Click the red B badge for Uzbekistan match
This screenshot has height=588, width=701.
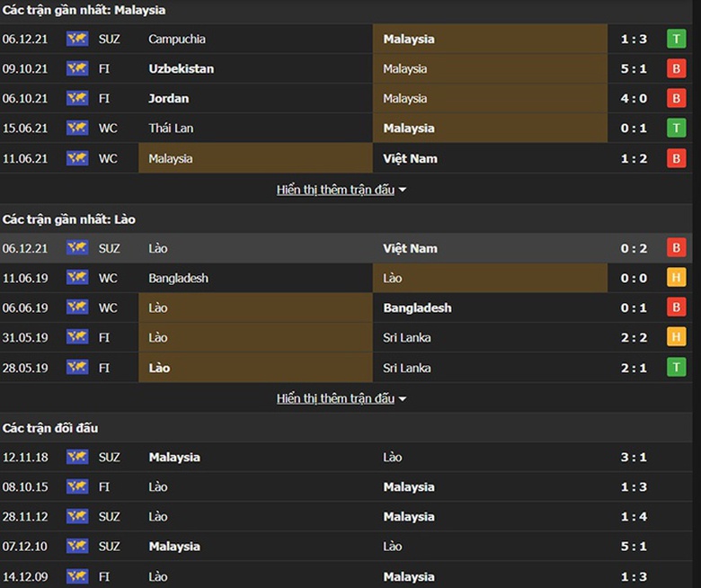tap(676, 68)
